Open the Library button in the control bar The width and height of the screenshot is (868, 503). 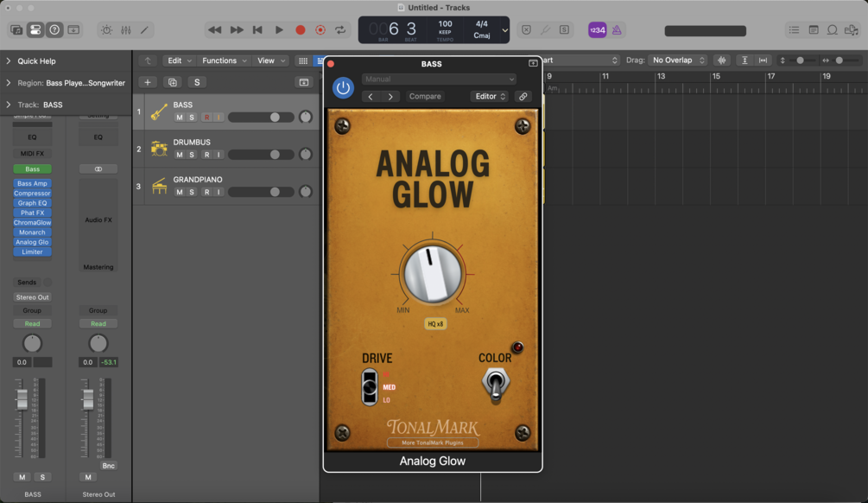pyautogui.click(x=16, y=30)
